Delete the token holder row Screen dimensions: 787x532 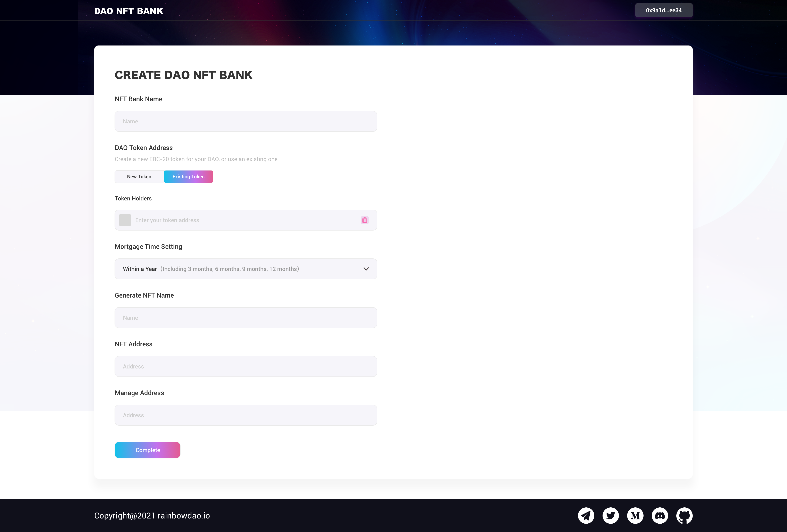[x=365, y=220]
